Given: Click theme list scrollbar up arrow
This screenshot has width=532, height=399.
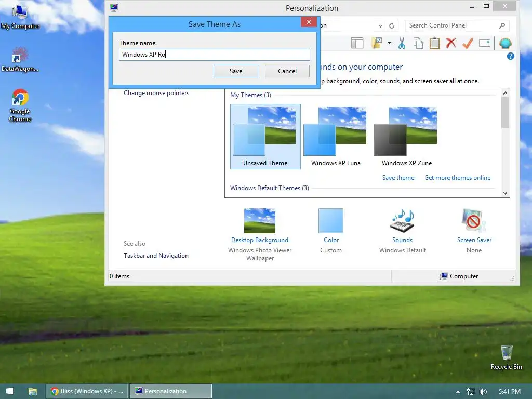Looking at the screenshot, I should tap(505, 93).
